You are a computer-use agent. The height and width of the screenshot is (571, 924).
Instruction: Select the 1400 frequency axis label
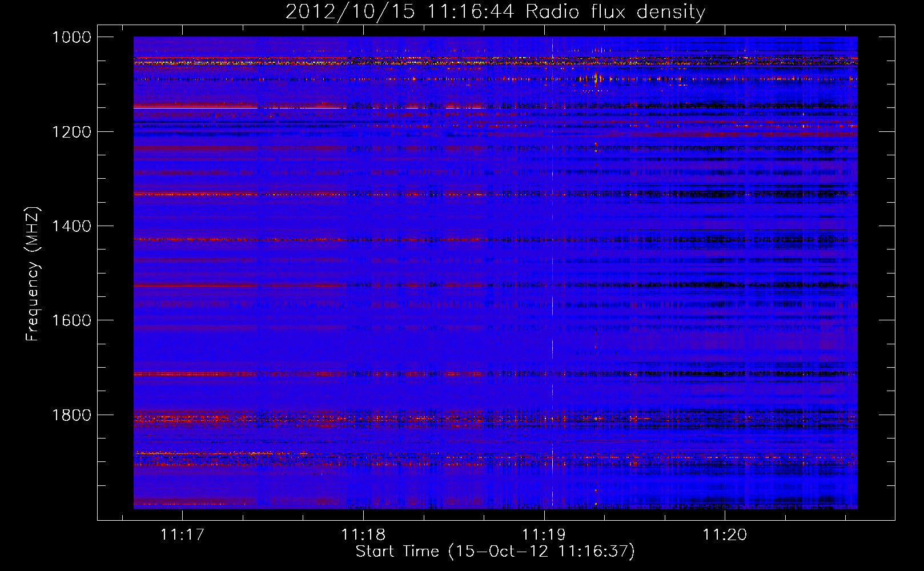(71, 226)
